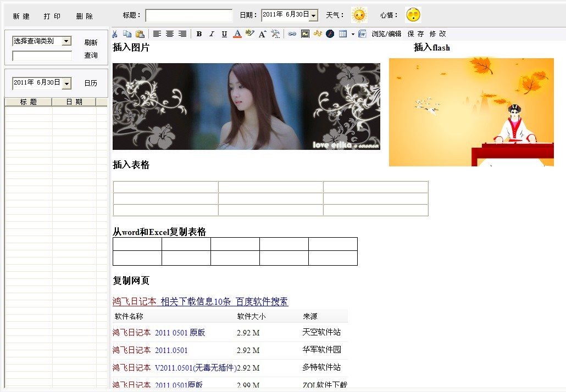566x392 pixels.
Task: Toggle bold formatting
Action: point(199,34)
